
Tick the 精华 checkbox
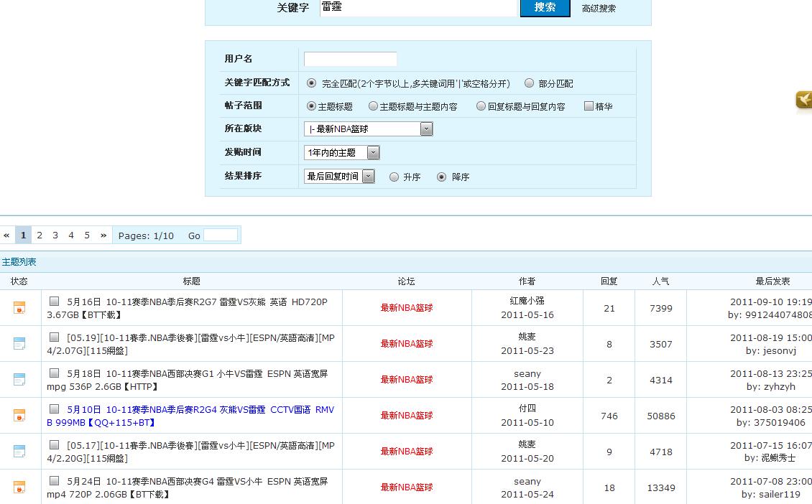[589, 106]
